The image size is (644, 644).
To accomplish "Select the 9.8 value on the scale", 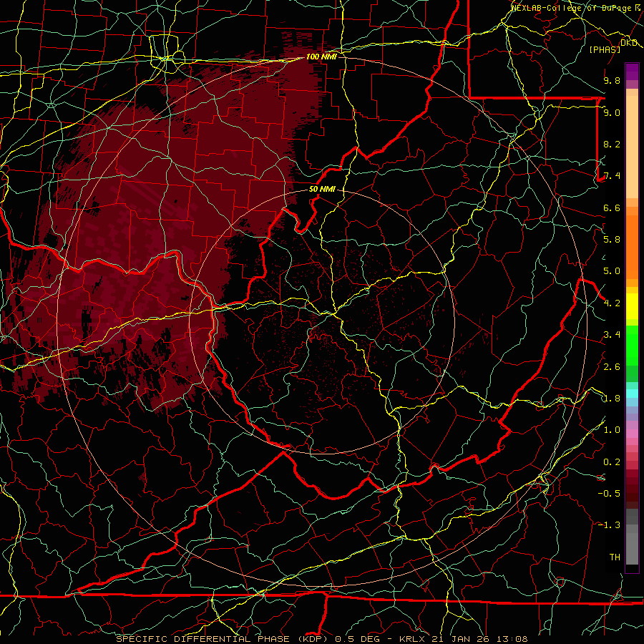I will click(612, 80).
